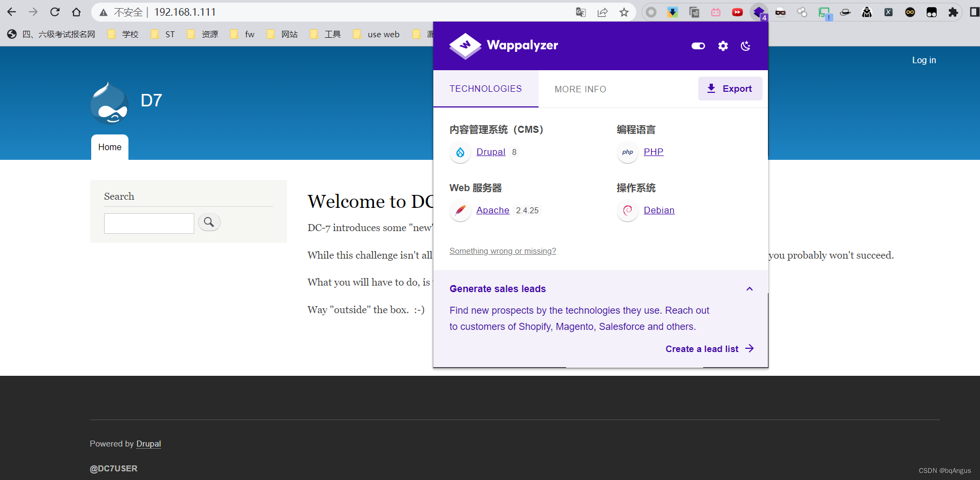Click Create a lead list
This screenshot has width=980, height=480.
[710, 349]
